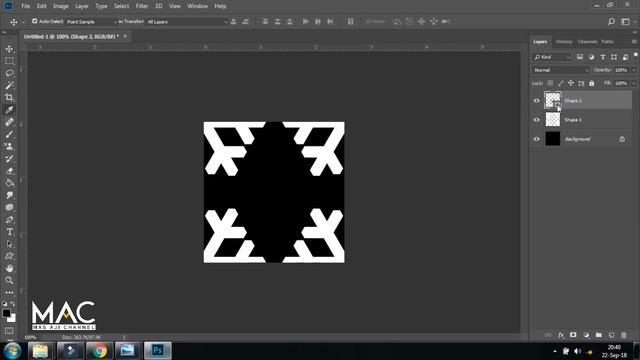Open the Normal blend mode dropdown
The height and width of the screenshot is (360, 640).
561,70
